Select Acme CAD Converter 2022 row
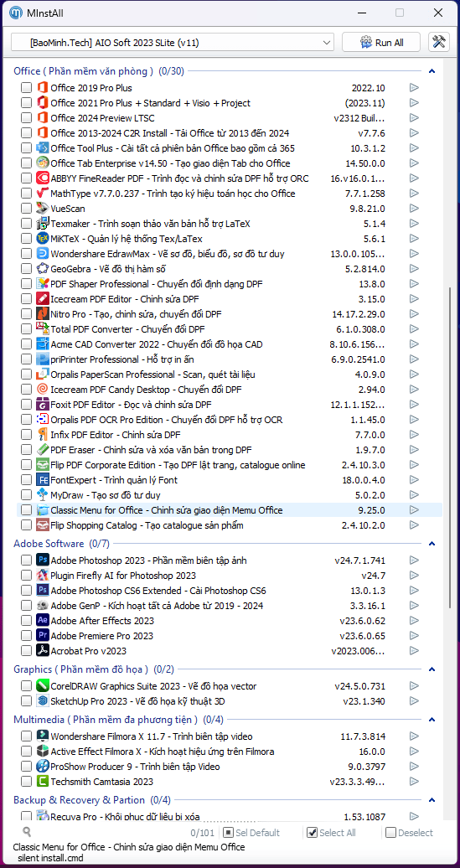460x868 pixels. coord(157,344)
